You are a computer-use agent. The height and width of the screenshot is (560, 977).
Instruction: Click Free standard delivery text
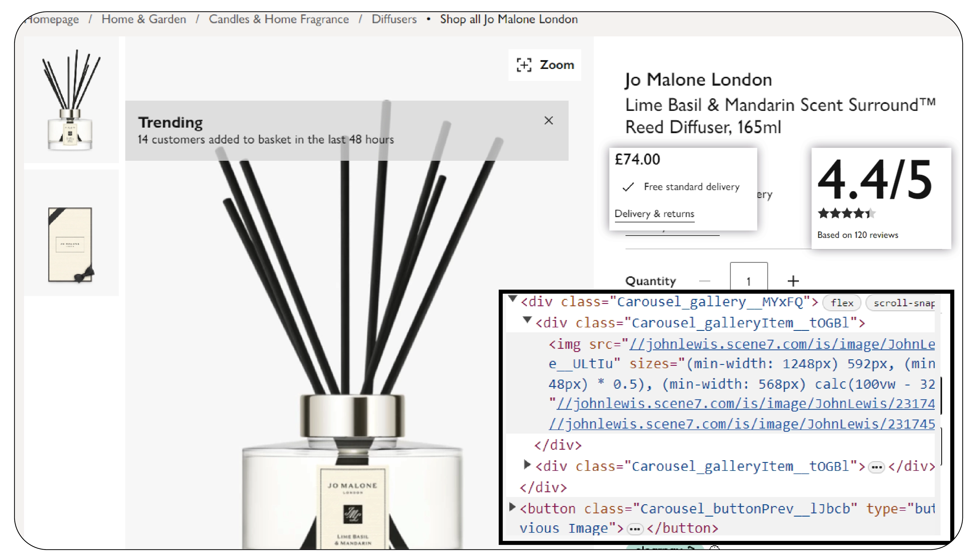point(692,187)
